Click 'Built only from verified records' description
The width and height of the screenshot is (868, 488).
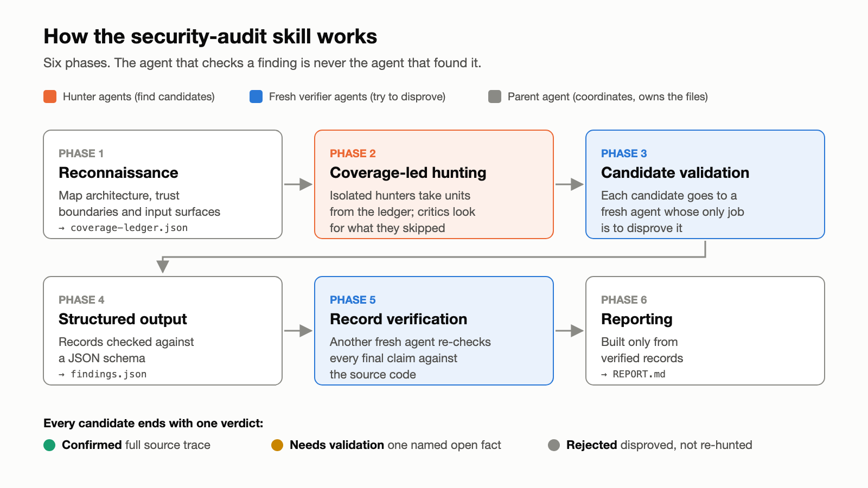642,350
